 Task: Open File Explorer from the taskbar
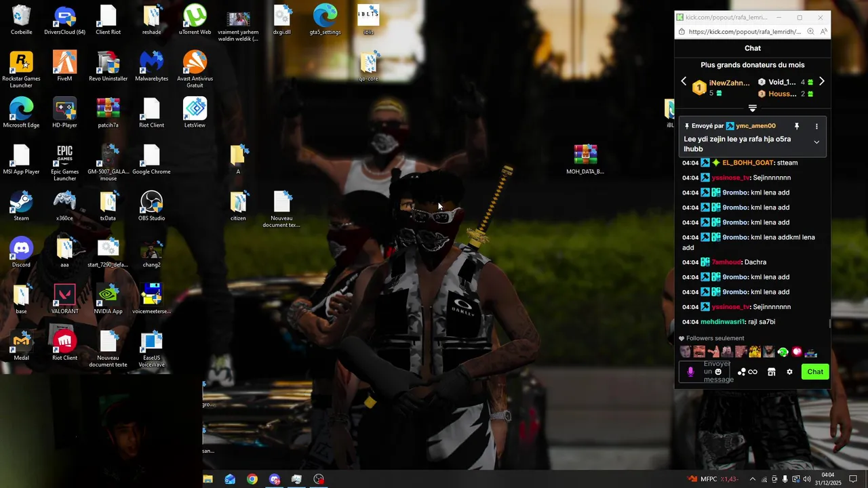(208, 479)
